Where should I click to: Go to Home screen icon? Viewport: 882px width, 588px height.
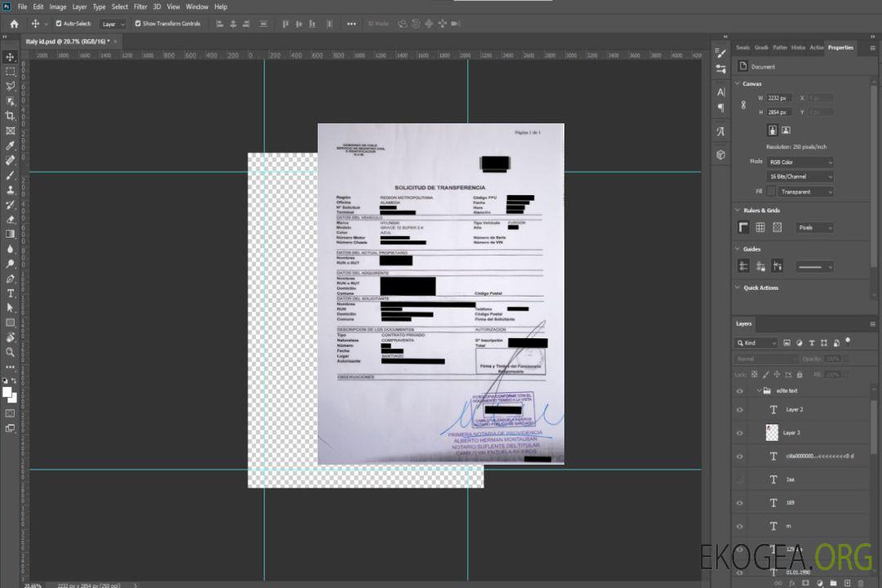point(14,24)
